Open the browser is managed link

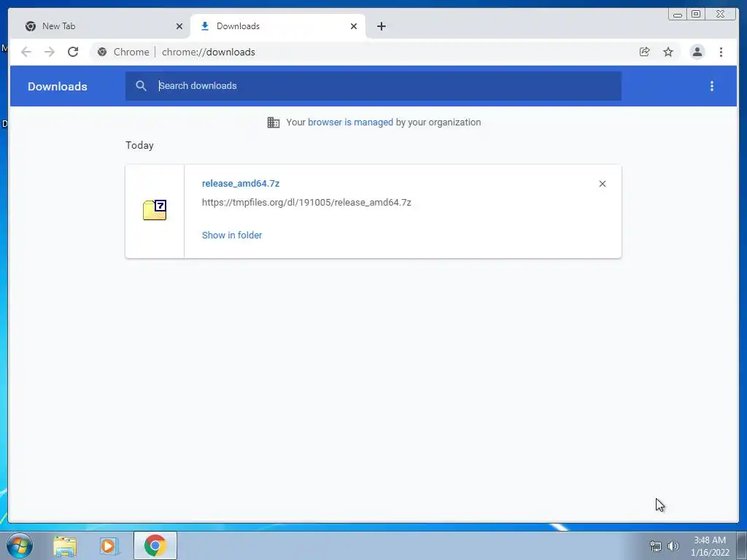pyautogui.click(x=350, y=122)
